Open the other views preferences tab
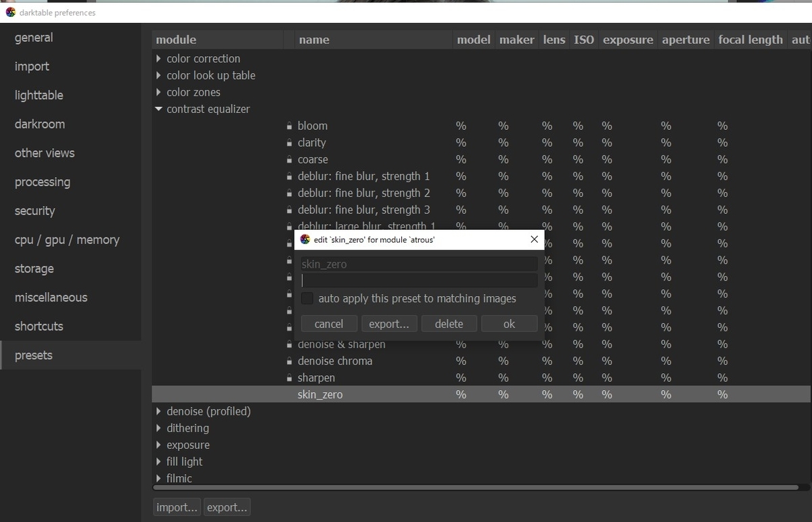The image size is (812, 522). 70,153
